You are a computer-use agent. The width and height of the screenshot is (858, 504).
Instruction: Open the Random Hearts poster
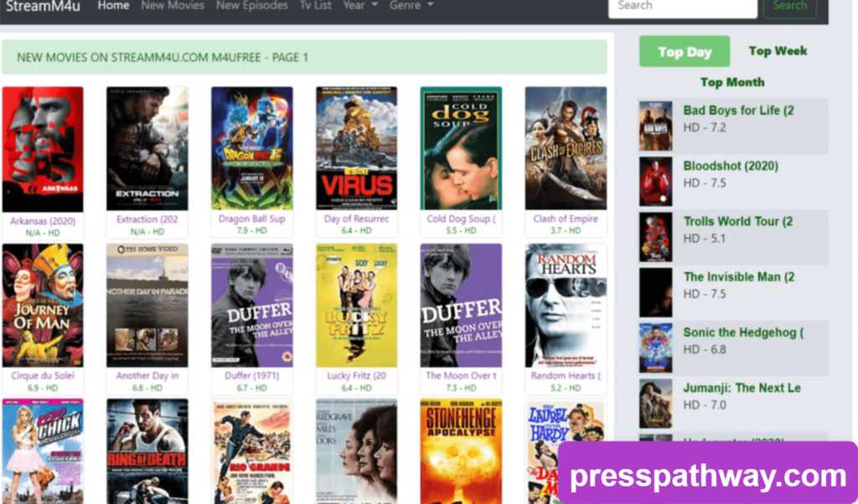click(x=566, y=306)
